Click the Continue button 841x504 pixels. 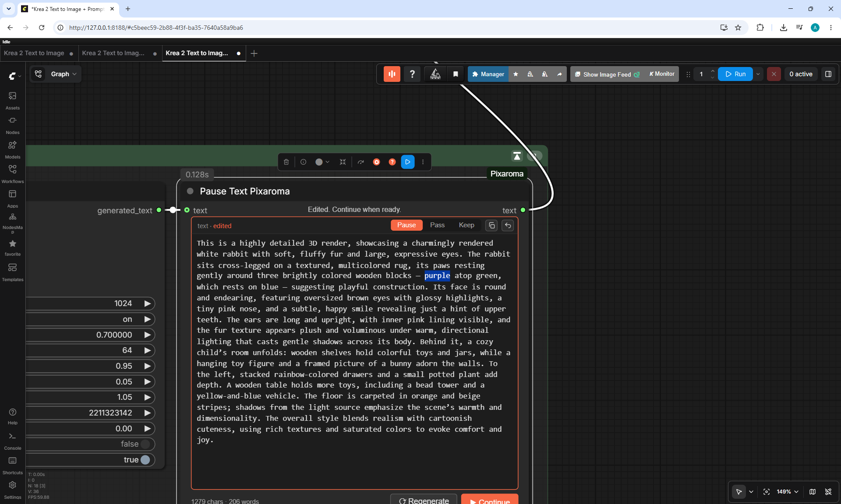490,500
